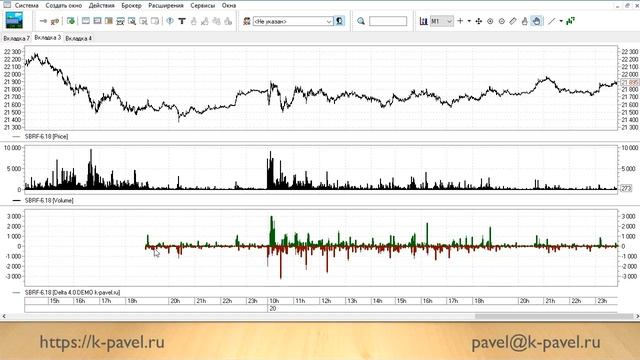The image size is (640, 360).
Task: Click the left scroll arrow
Action: (4, 316)
